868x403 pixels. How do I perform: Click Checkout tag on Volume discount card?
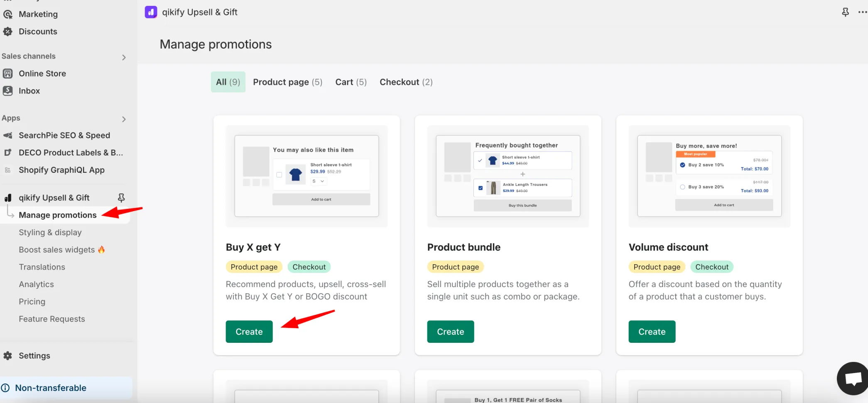(x=712, y=267)
